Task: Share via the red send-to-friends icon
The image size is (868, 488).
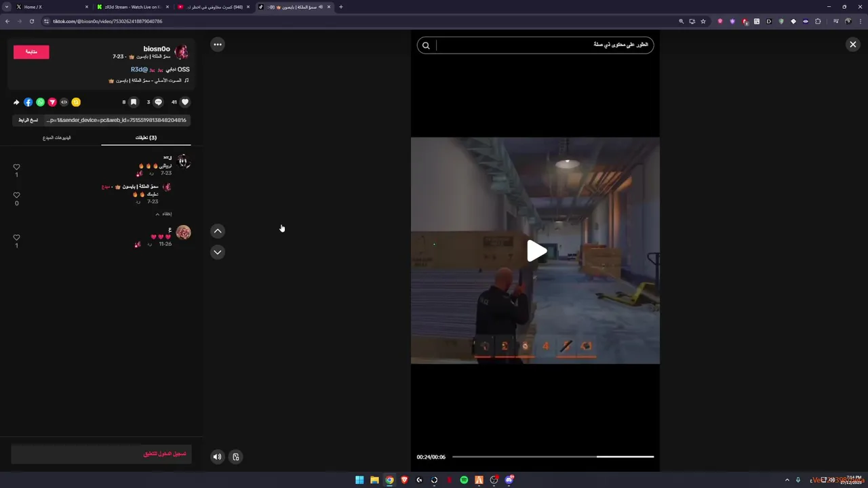Action: click(52, 102)
